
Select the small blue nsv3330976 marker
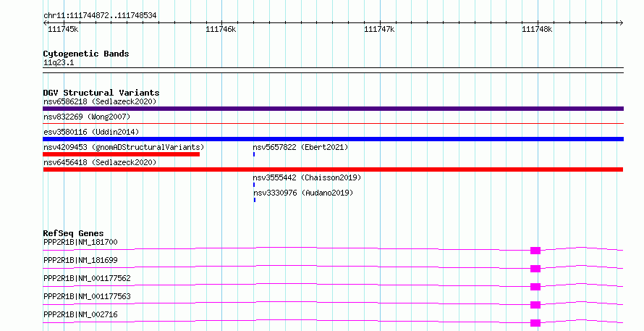255,200
